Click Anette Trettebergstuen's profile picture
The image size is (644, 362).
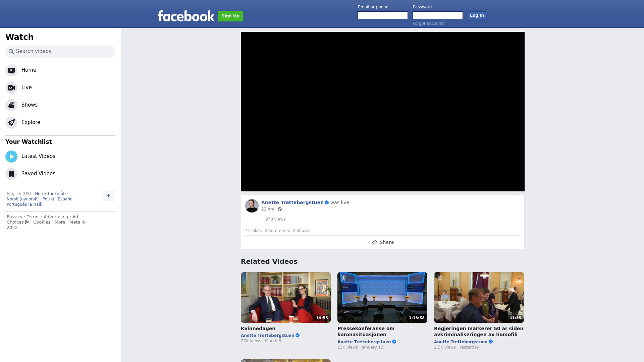point(252,206)
